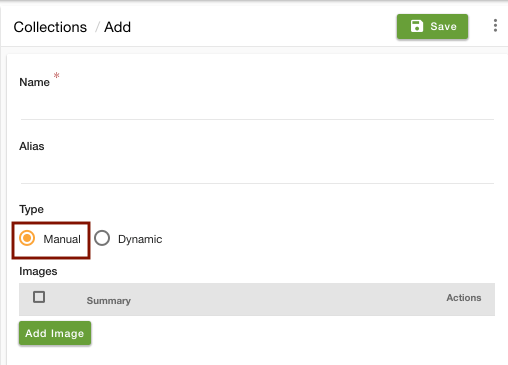Click the red required asterisk beside Name

[x=57, y=75]
